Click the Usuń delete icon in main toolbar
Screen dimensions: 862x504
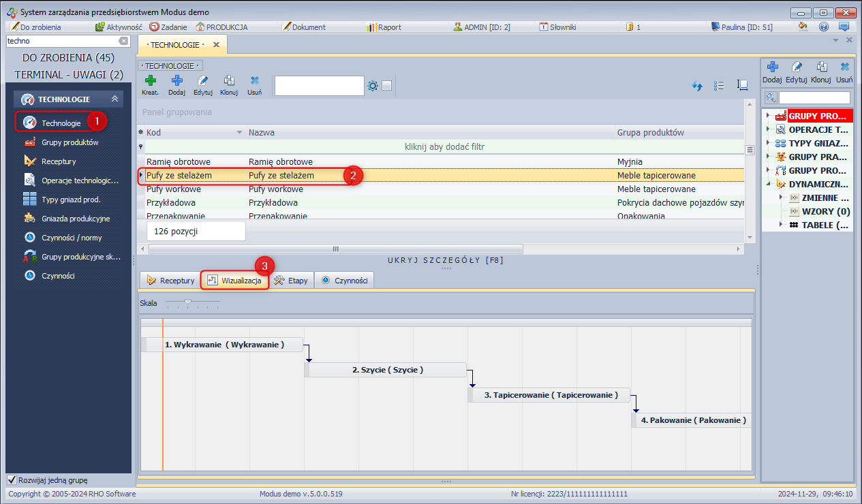(254, 82)
